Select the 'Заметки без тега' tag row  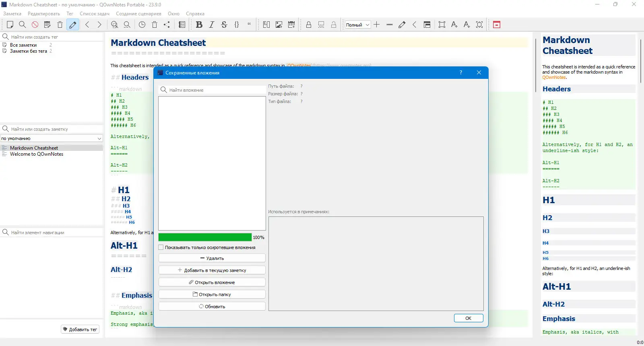(x=52, y=51)
